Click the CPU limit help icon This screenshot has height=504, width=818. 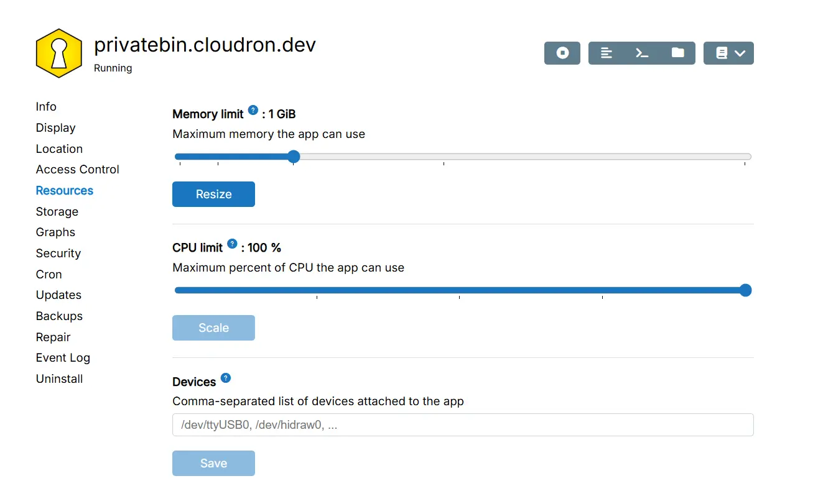[232, 244]
